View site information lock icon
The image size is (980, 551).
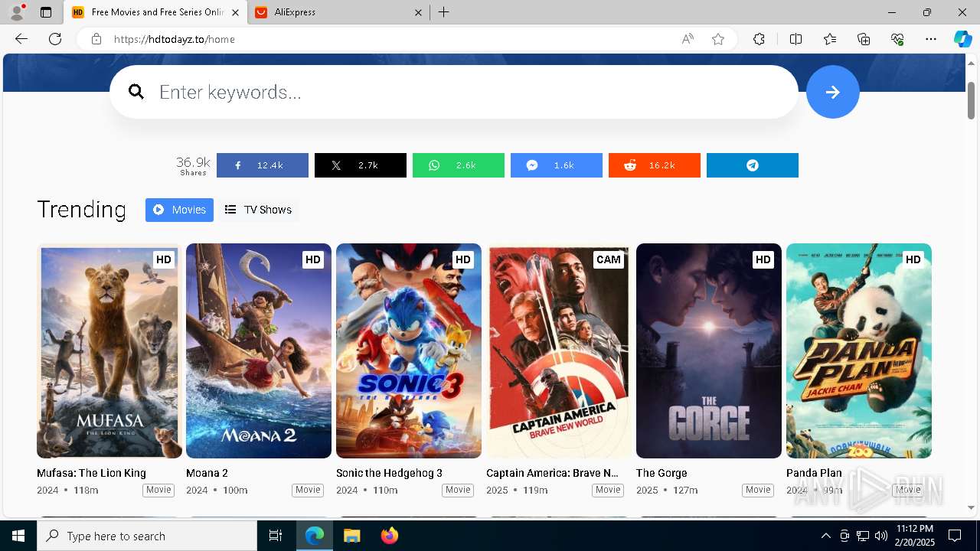(x=96, y=39)
